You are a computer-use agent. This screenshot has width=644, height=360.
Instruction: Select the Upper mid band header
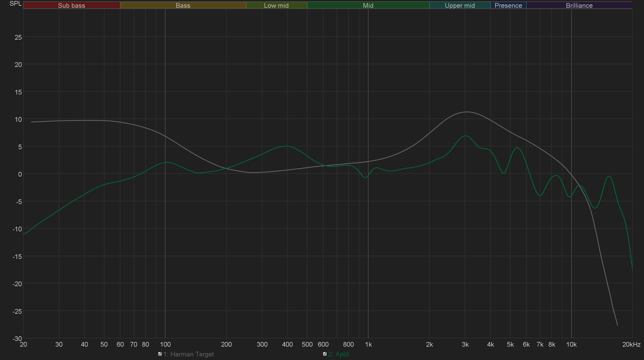click(x=460, y=5)
